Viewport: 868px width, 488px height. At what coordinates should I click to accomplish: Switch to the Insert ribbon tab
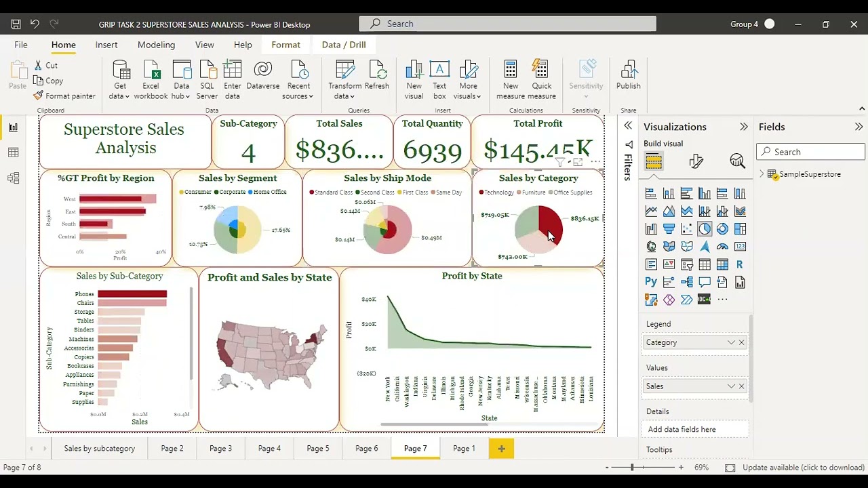106,45
